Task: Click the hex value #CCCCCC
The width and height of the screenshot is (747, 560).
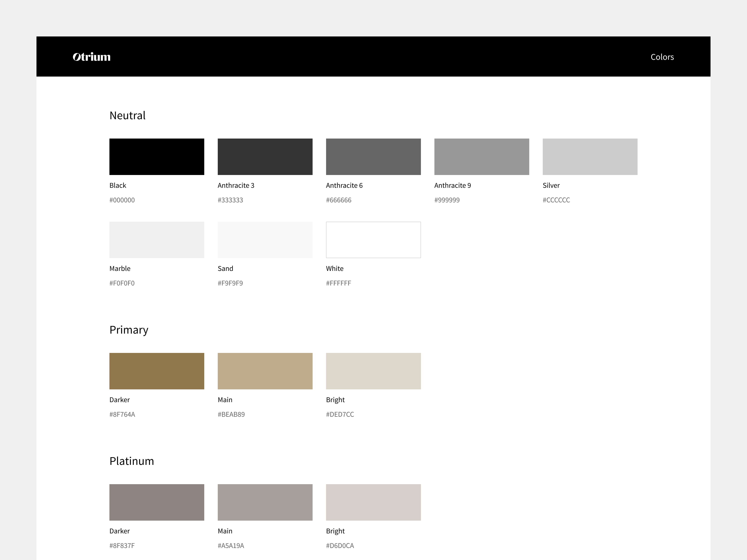Action: [556, 200]
